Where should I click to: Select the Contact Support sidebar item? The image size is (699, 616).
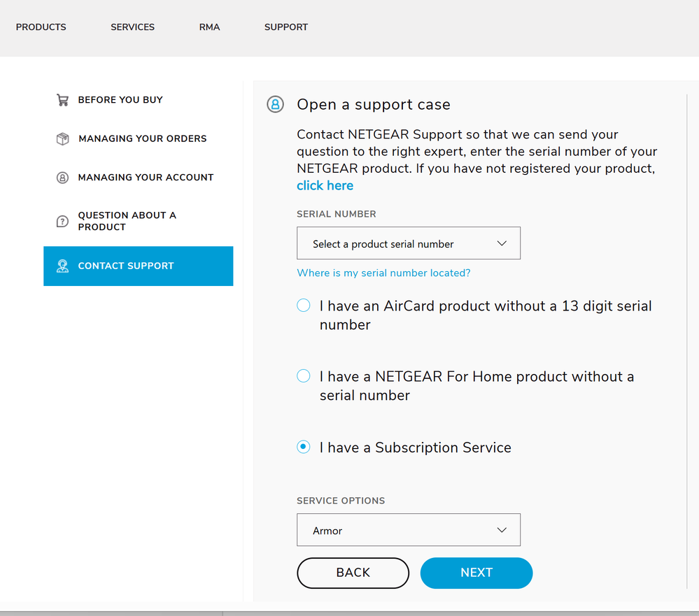coord(139,266)
